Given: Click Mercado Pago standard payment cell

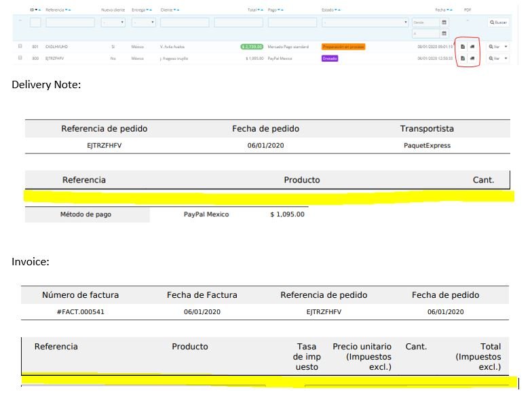Looking at the screenshot, I should tap(288, 47).
